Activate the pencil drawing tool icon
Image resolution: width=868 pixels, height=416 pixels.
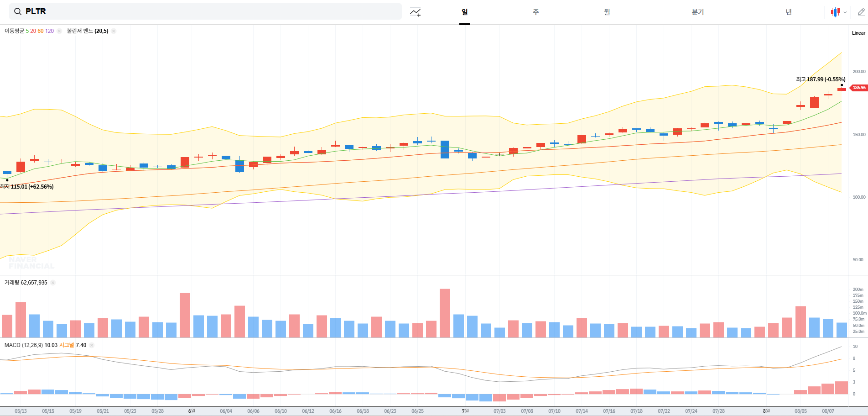[861, 12]
